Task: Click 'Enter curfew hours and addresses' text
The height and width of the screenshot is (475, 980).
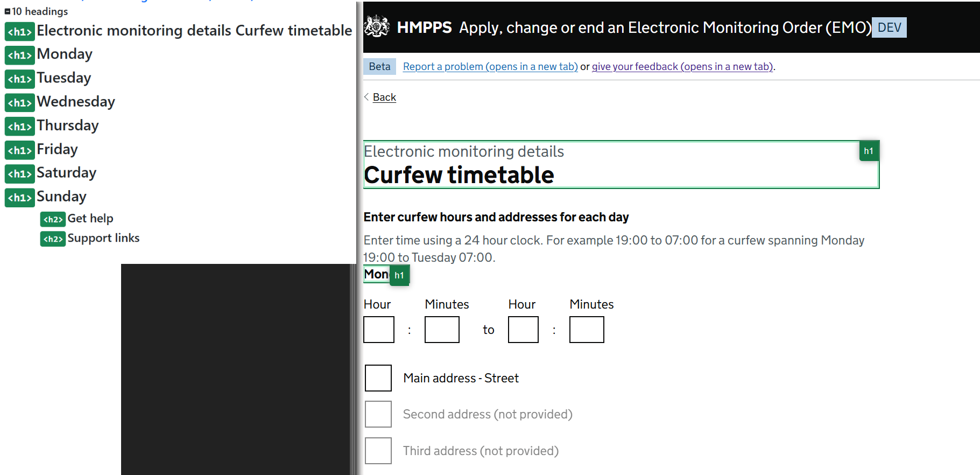Action: pyautogui.click(x=496, y=217)
